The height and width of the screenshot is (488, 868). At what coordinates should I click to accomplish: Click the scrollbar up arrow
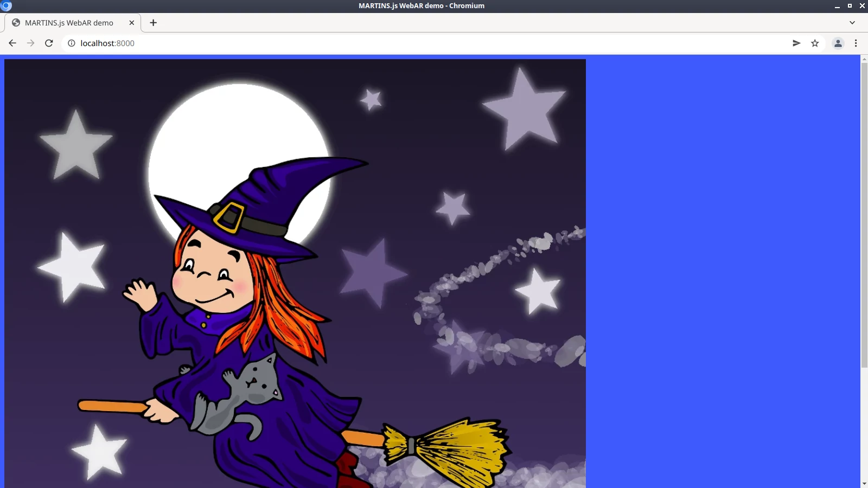point(864,59)
